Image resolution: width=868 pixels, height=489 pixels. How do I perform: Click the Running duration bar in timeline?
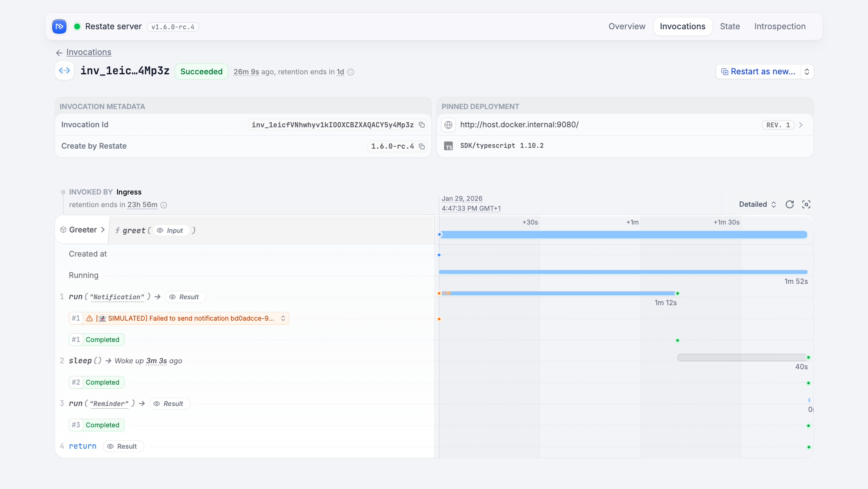(x=623, y=272)
